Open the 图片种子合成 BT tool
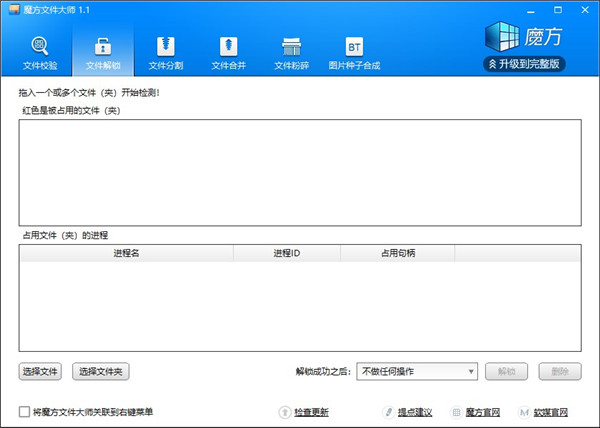Viewport: 600px width, 428px height. click(354, 52)
